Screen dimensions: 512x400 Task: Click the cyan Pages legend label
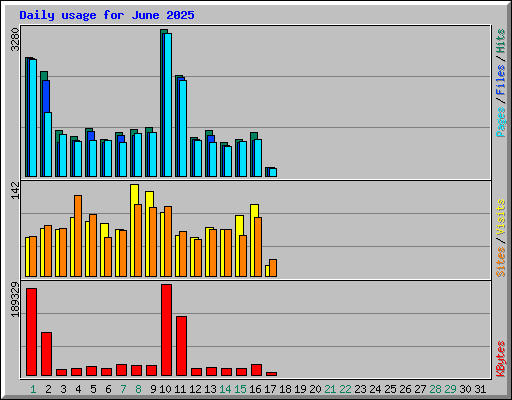point(501,122)
